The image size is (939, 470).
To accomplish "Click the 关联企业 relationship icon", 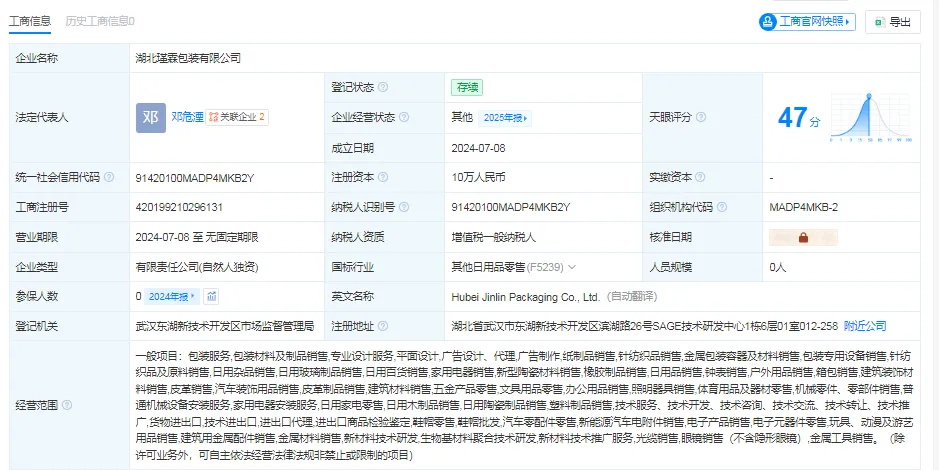I will point(214,117).
